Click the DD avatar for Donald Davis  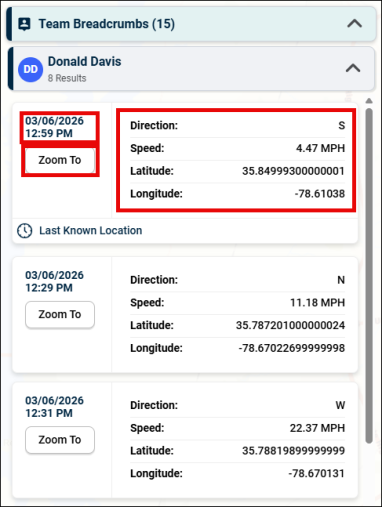tap(30, 69)
